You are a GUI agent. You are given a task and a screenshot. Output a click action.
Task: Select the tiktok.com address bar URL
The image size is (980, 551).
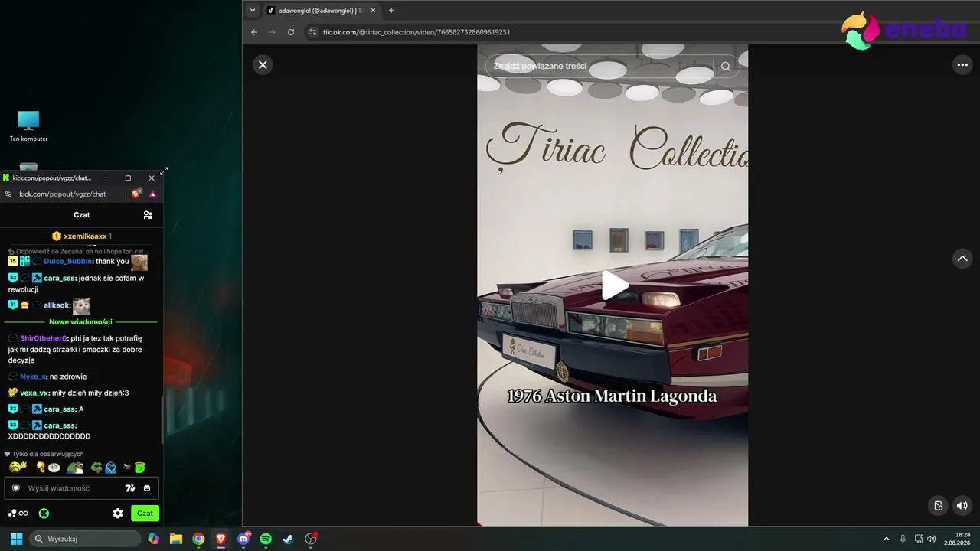(x=416, y=32)
